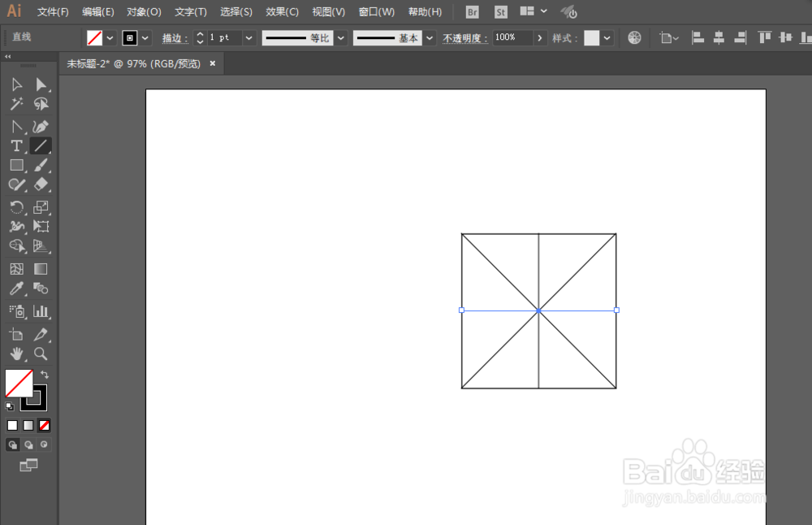The image size is (812, 525).
Task: Click the white fill color swatch
Action: point(12,425)
